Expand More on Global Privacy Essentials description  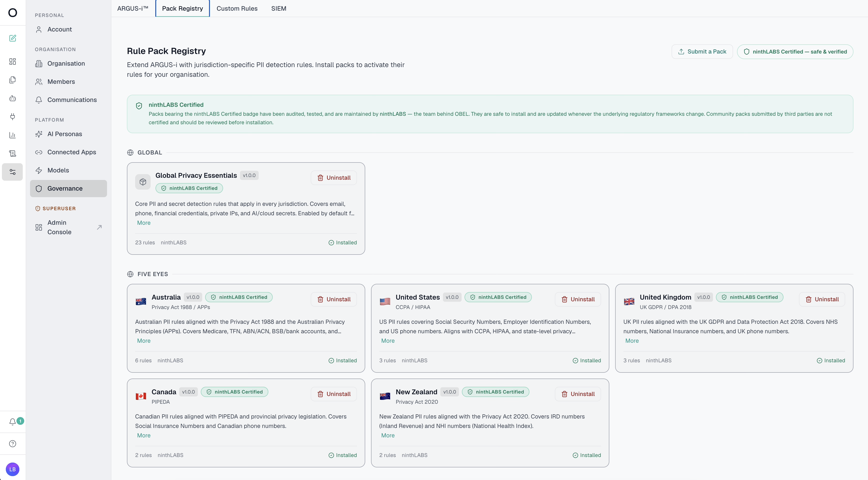tap(144, 223)
